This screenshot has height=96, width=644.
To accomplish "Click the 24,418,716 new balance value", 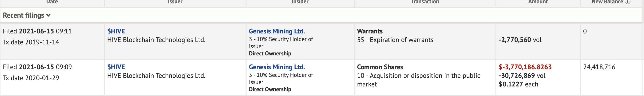I will [599, 67].
